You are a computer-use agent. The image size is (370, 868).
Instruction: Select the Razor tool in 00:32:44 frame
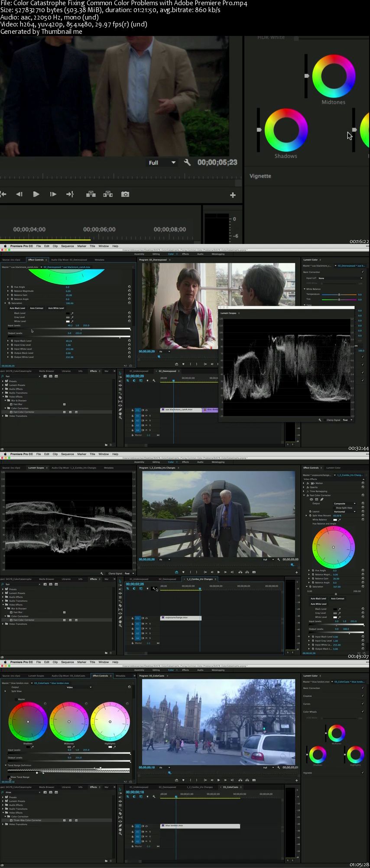(x=120, y=397)
